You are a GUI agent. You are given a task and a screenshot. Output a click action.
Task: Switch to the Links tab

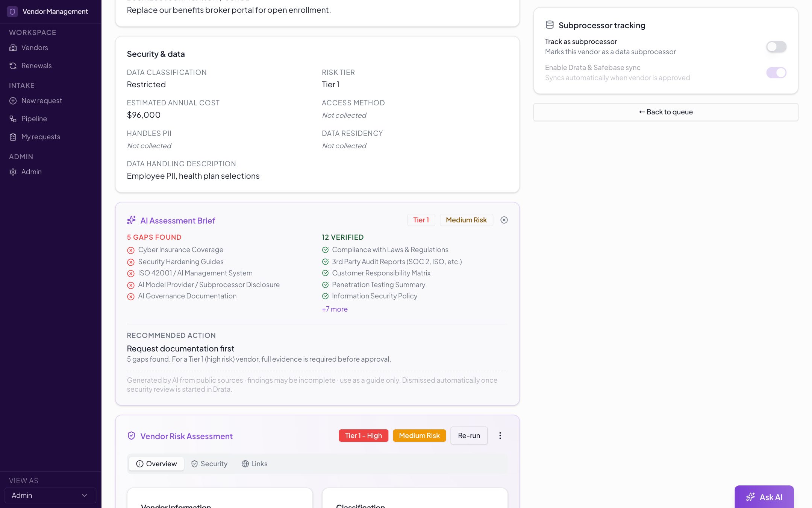click(255, 464)
